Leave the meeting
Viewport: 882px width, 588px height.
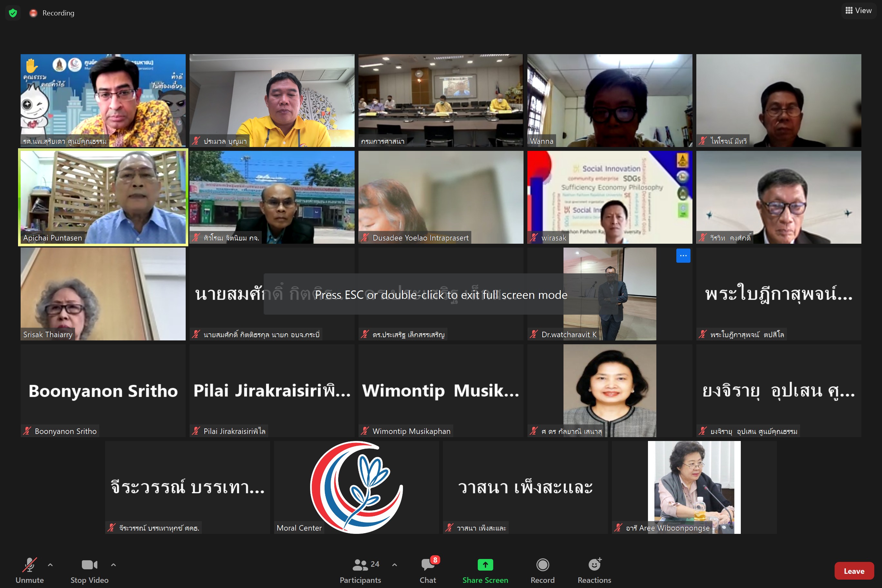pyautogui.click(x=854, y=571)
